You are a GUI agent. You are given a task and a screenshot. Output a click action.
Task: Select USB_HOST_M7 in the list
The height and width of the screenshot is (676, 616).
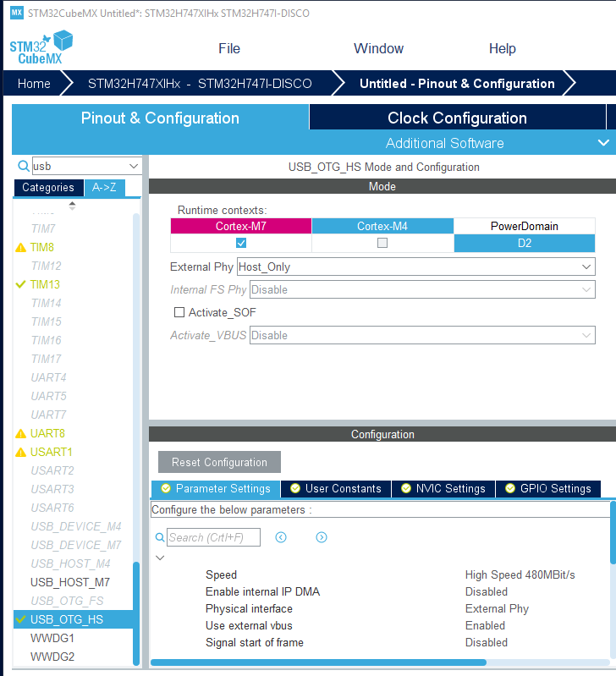point(70,582)
